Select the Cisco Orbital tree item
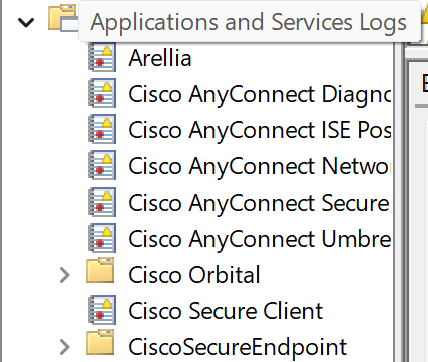 [194, 275]
